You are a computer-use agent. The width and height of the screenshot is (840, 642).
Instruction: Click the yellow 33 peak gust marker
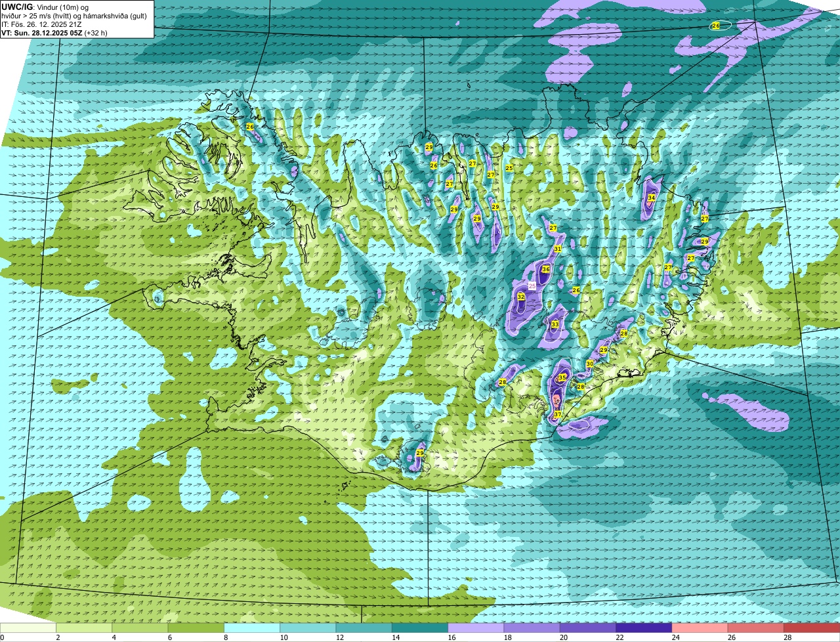click(x=555, y=324)
